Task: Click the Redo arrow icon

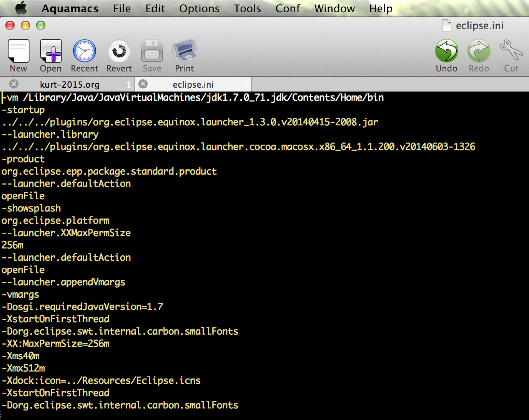Action: (x=479, y=51)
